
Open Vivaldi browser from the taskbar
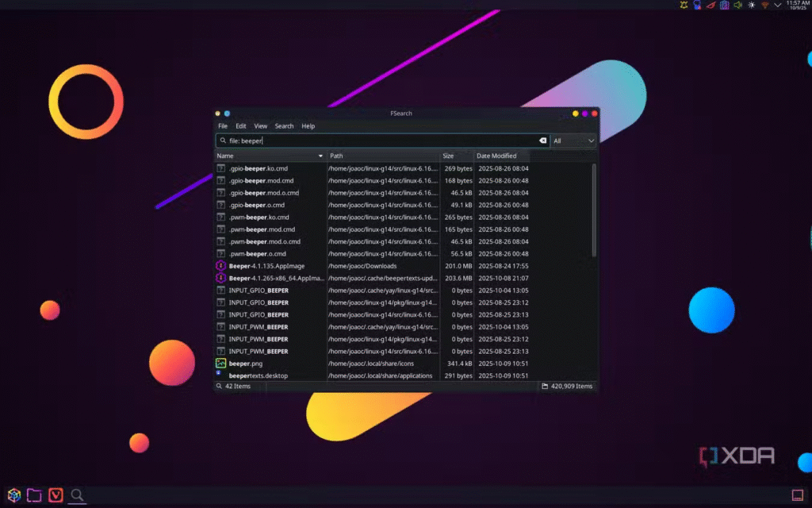click(x=56, y=495)
